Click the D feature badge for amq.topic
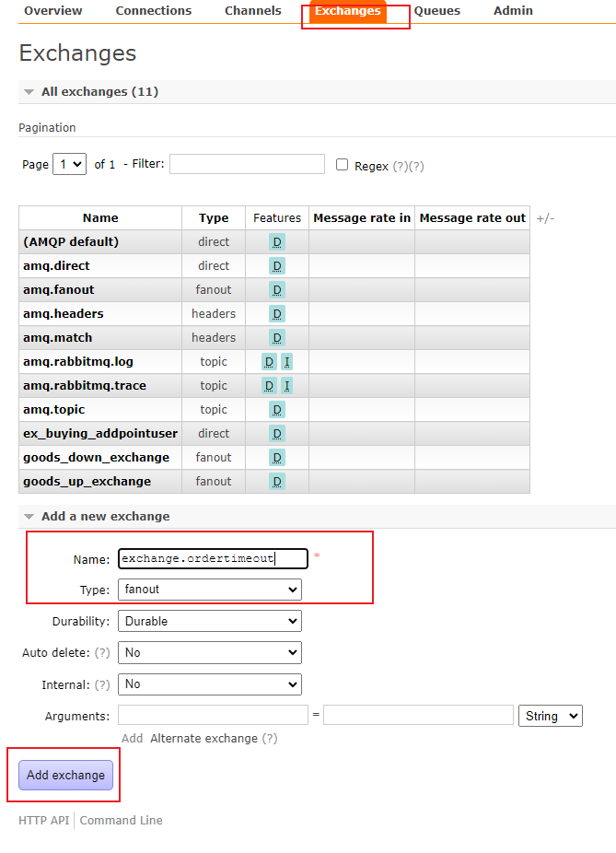 (x=277, y=410)
